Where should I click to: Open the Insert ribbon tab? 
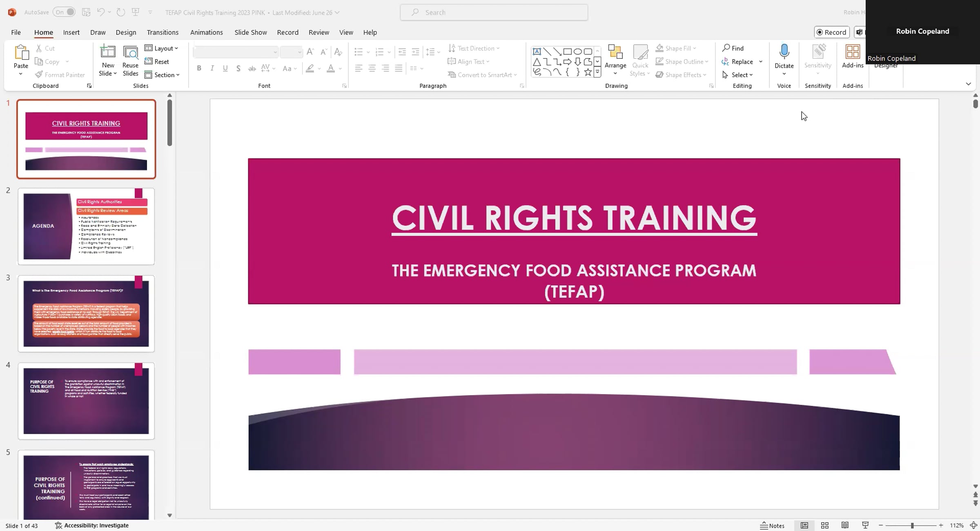(x=71, y=32)
